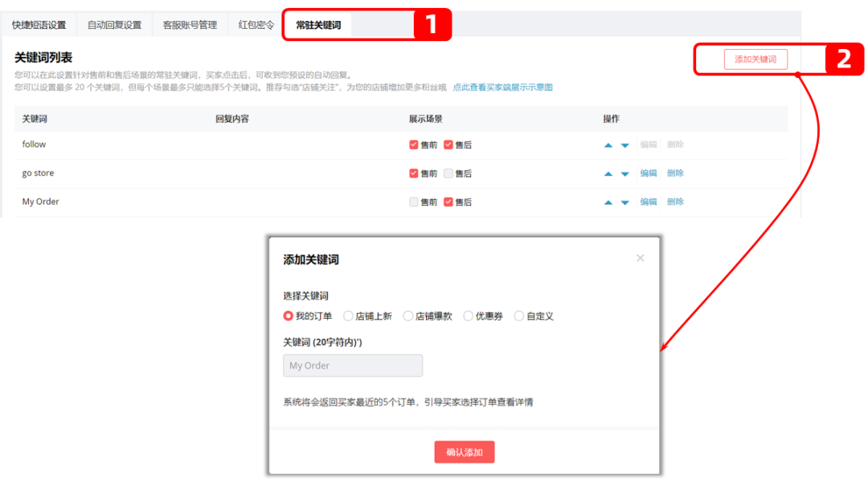
Task: Confirm with the 确认添加 button
Action: [x=464, y=451]
